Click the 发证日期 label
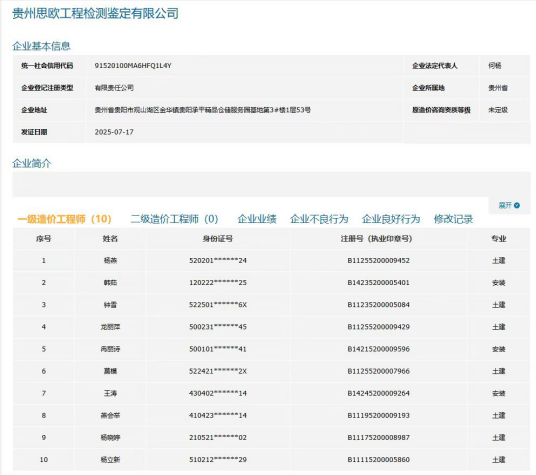The height and width of the screenshot is (475, 536). click(x=34, y=132)
